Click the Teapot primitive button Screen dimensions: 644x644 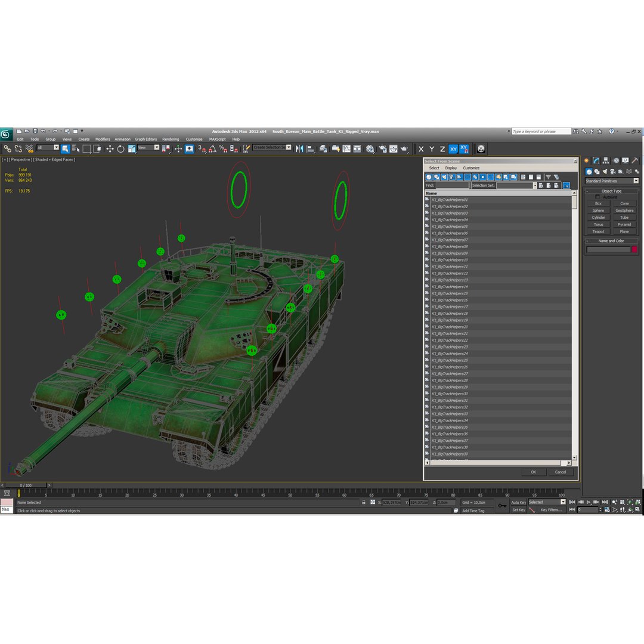click(x=598, y=231)
